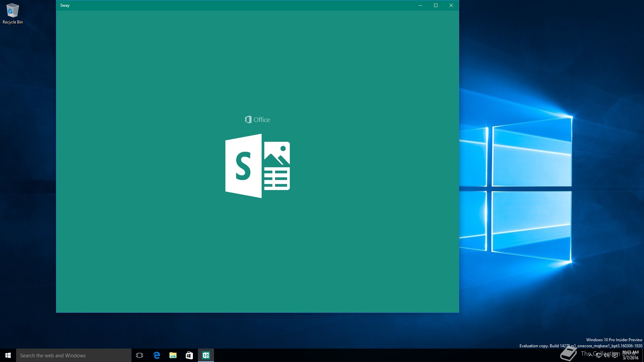644x362 pixels.
Task: Open the Action Center notifications icon
Action: coord(615,355)
